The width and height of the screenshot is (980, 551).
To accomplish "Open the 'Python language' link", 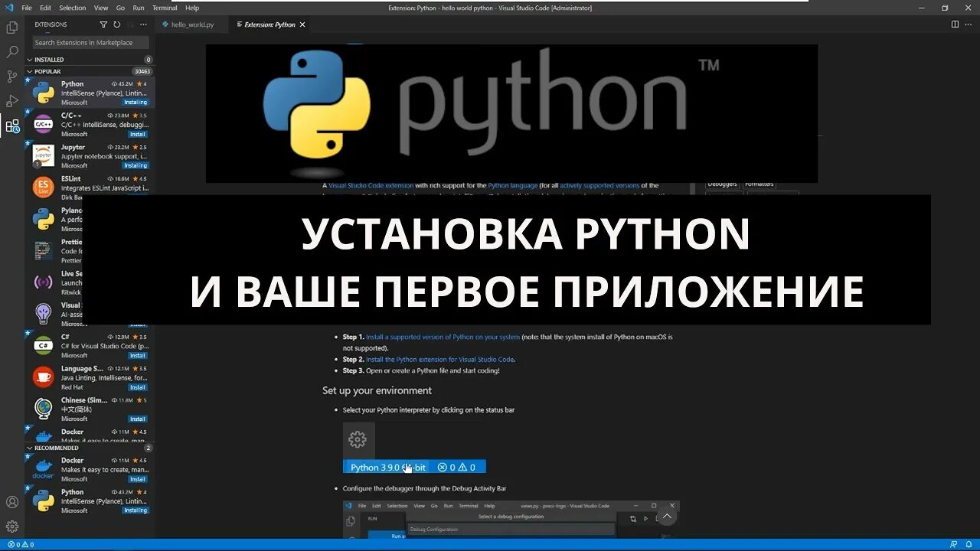I will coord(512,185).
